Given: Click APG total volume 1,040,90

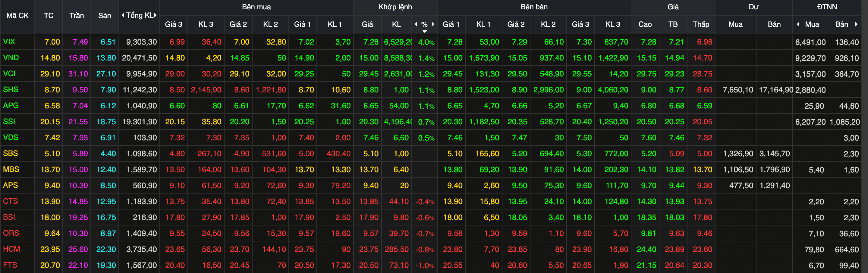Looking at the screenshot, I should pos(142,106).
